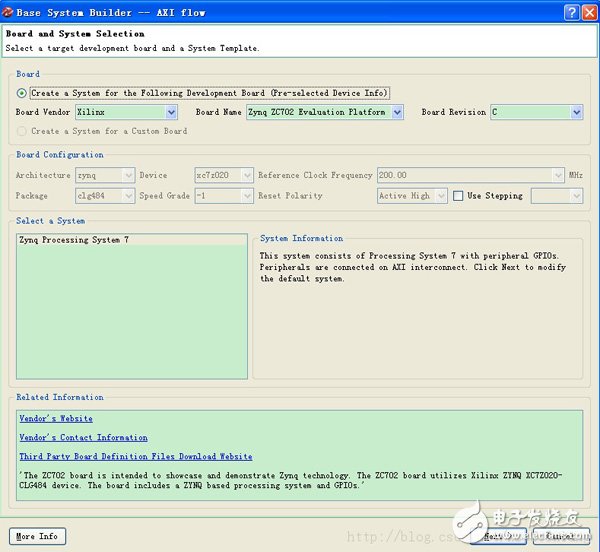Open Third Party Board Definition Files link

[x=135, y=457]
